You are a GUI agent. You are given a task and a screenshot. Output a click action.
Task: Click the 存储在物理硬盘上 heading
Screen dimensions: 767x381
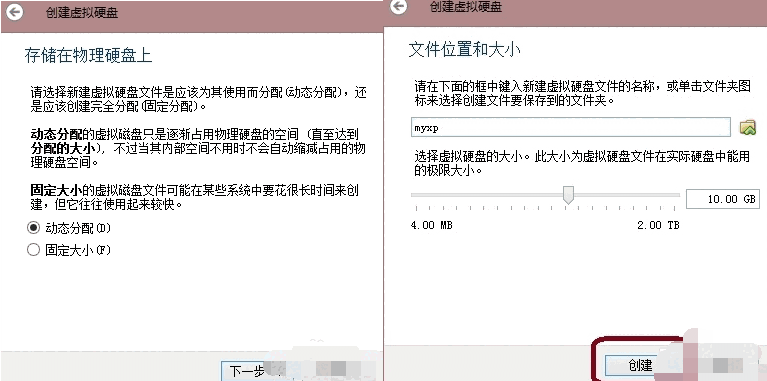[x=89, y=55]
